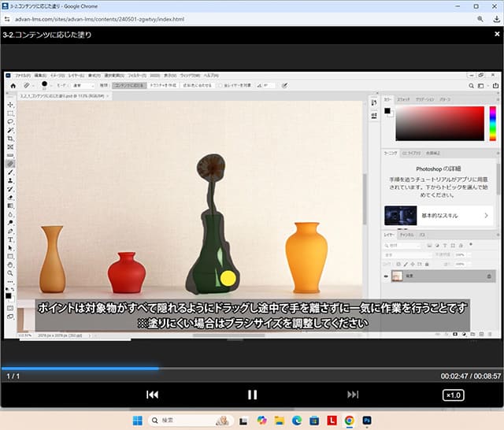Open the Edit menu in Photoshop
This screenshot has height=430, width=504.
point(40,76)
